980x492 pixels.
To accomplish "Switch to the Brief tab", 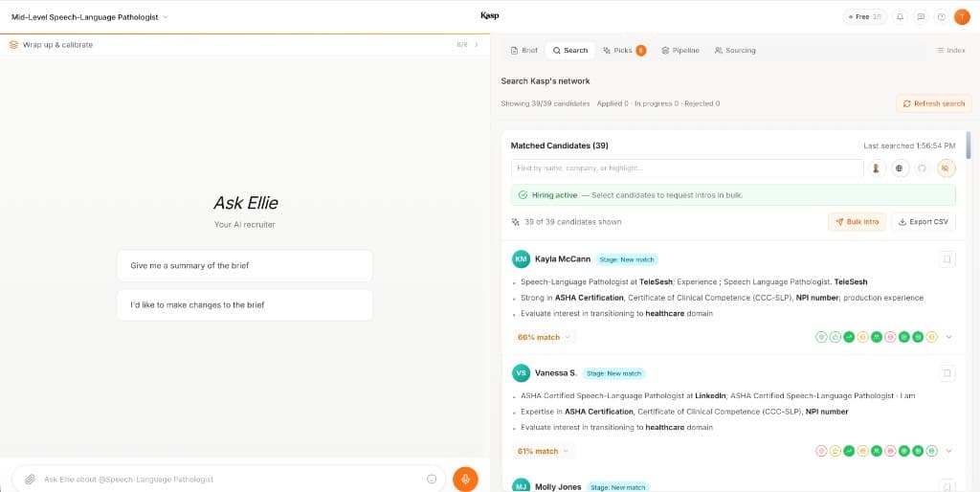I will click(x=523, y=50).
